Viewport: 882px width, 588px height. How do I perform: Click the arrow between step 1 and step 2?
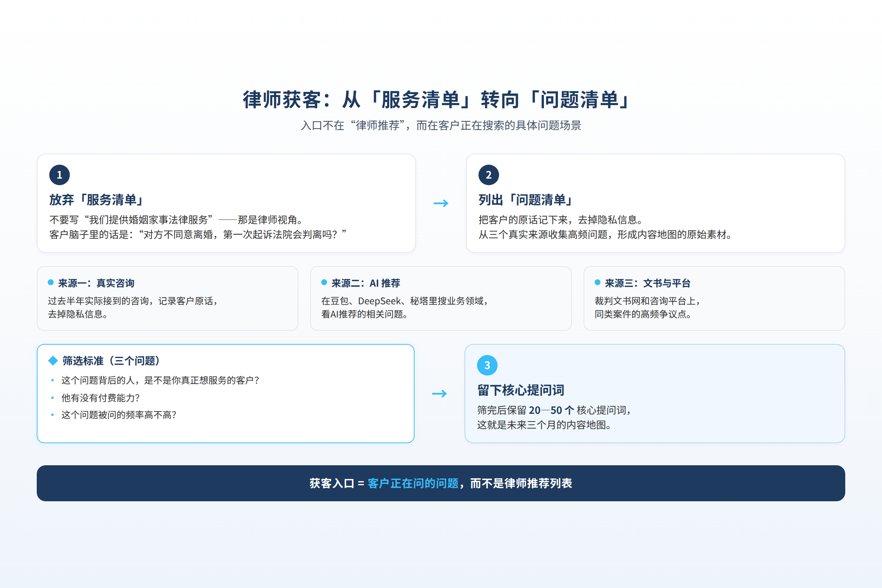pos(441,203)
